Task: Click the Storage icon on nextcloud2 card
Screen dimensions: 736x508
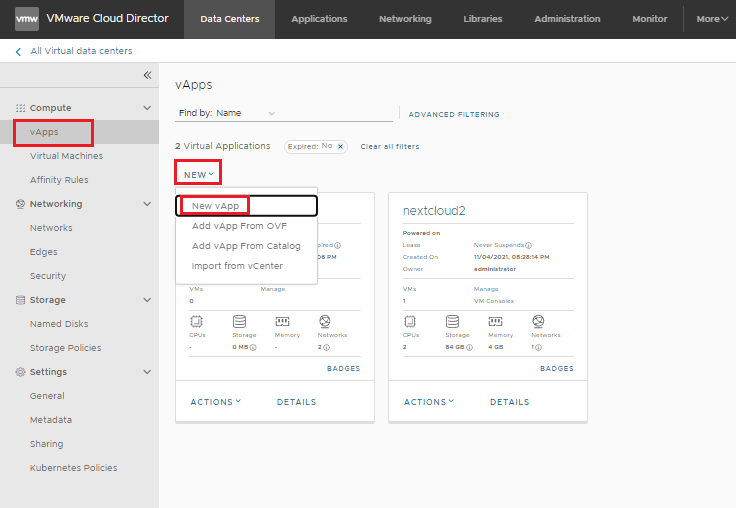Action: (452, 321)
